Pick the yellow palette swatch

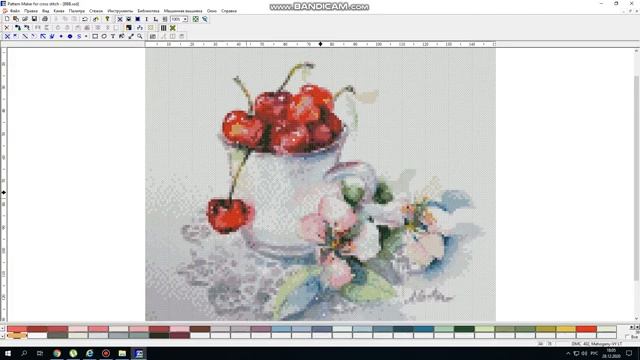[x=566, y=329]
